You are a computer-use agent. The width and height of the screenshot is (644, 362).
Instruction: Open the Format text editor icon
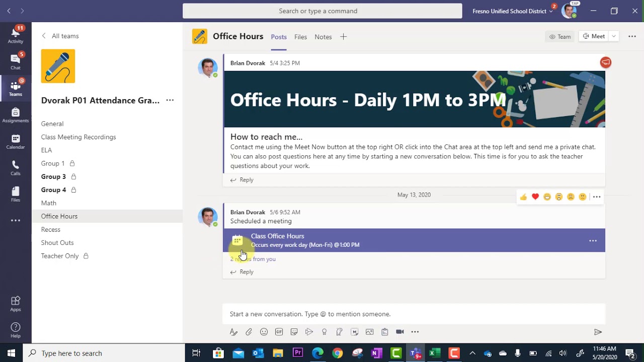(233, 332)
